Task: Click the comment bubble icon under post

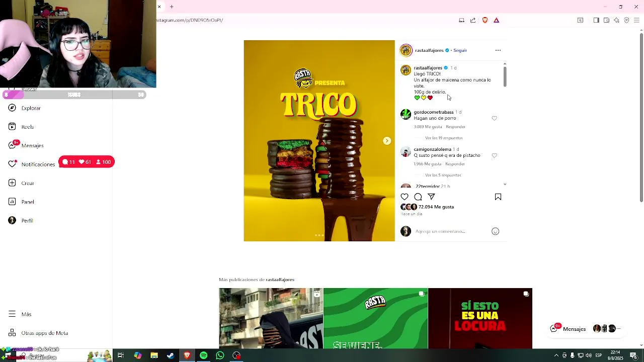Action: (x=418, y=197)
